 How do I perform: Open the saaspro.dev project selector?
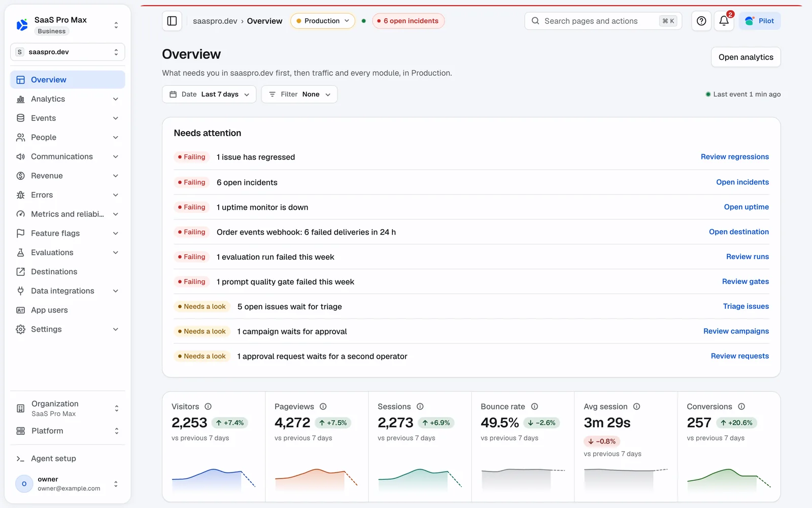click(67, 52)
